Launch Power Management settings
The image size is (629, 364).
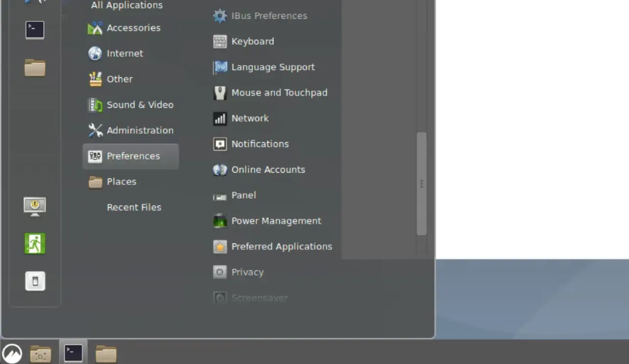(x=276, y=221)
